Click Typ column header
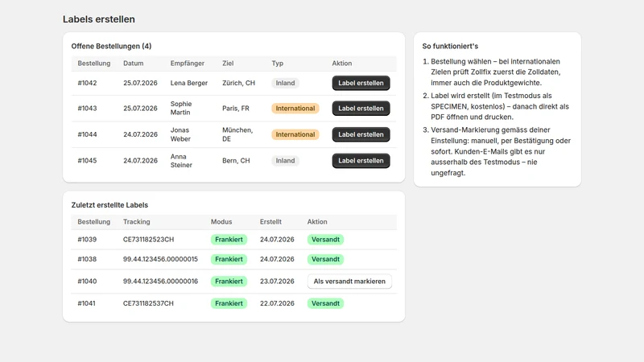Viewport: 644px width, 362px height. pyautogui.click(x=277, y=64)
